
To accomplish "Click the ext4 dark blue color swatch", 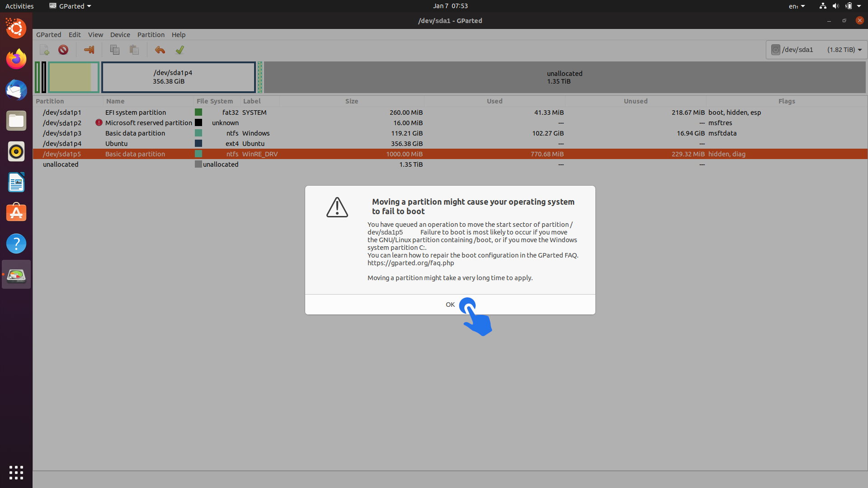I will (198, 143).
